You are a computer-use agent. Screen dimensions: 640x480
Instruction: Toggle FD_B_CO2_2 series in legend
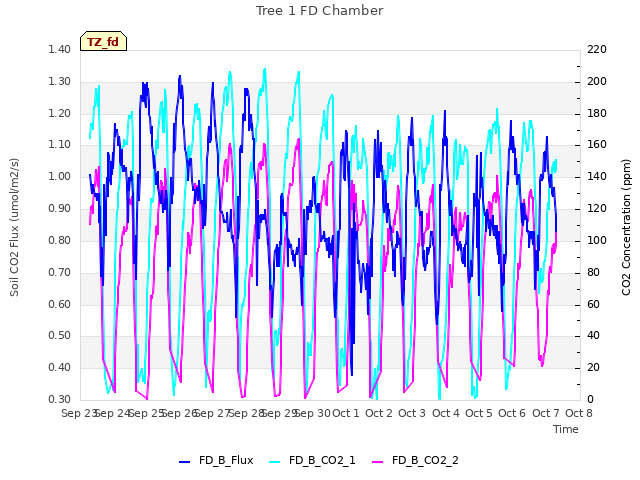pos(415,460)
